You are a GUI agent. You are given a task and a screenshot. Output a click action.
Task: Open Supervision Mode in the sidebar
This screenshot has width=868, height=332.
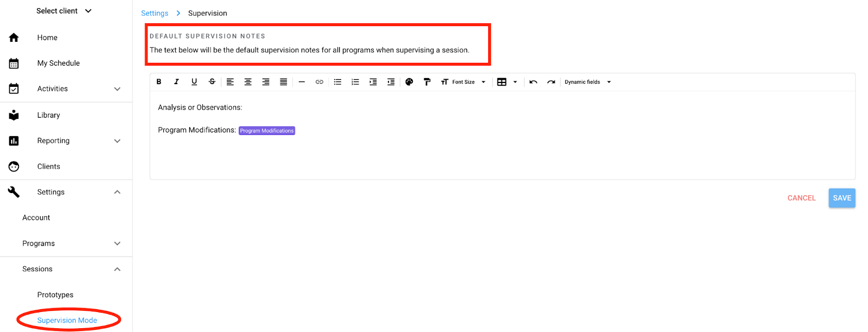(x=67, y=320)
